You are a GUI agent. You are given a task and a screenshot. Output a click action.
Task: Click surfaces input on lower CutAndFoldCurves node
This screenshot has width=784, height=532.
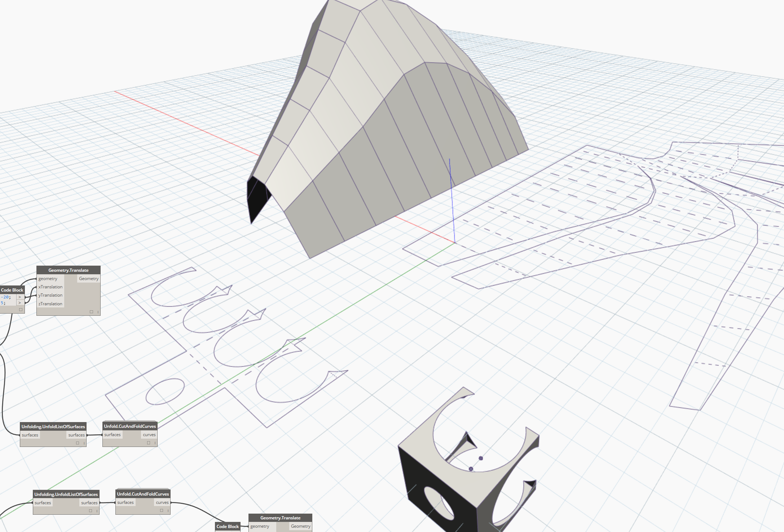tap(125, 502)
